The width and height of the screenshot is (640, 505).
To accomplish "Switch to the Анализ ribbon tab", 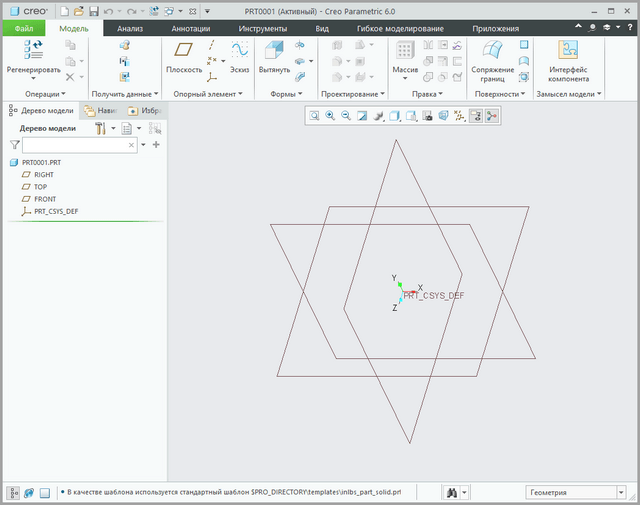I will (x=130, y=29).
